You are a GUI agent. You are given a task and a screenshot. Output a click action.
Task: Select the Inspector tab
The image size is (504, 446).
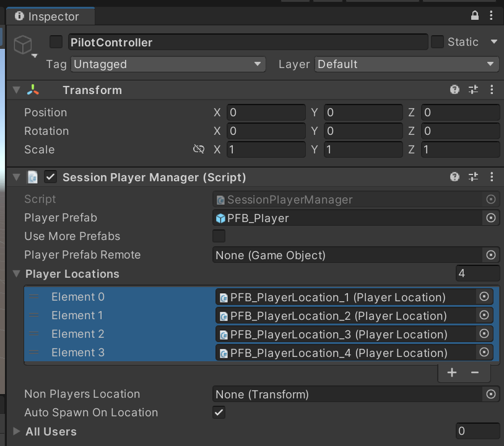pyautogui.click(x=48, y=17)
